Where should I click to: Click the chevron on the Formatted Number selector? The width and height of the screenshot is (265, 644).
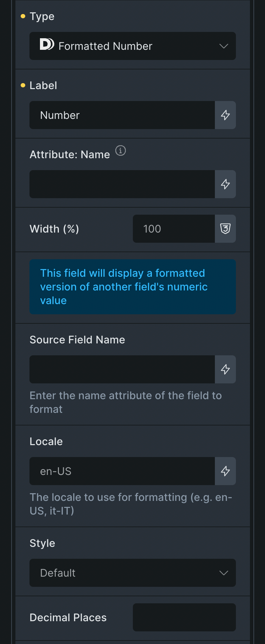[x=223, y=46]
